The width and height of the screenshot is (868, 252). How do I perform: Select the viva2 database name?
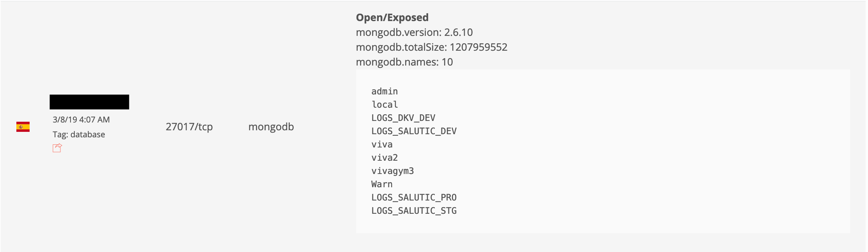click(x=385, y=158)
